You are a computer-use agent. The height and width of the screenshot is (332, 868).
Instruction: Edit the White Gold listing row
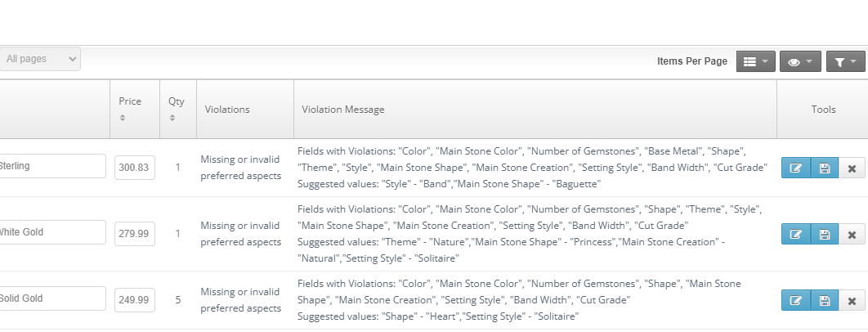(795, 234)
